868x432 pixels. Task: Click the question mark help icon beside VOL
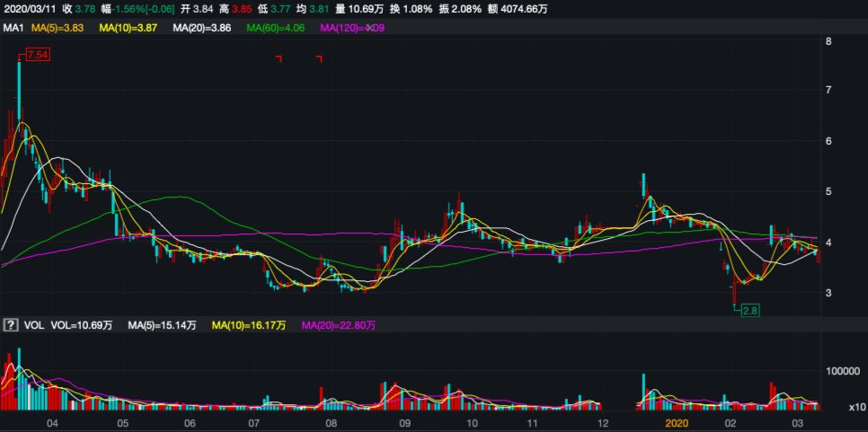tap(11, 323)
